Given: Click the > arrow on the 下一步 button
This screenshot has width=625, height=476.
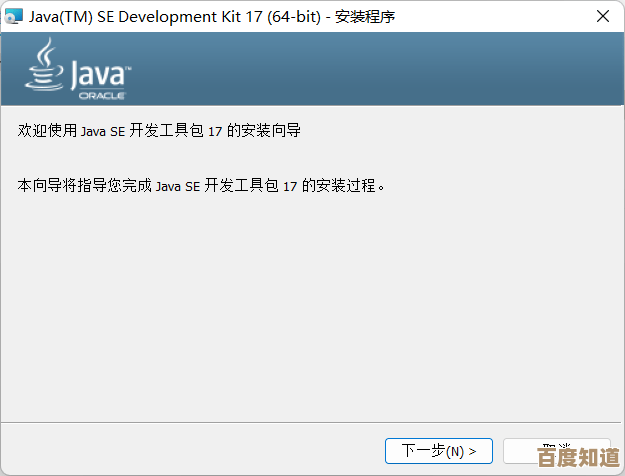Looking at the screenshot, I should [x=472, y=451].
